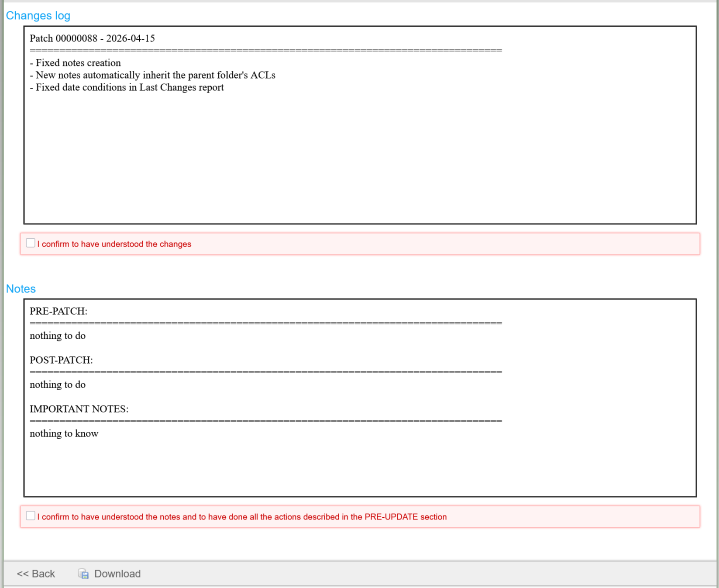Click the IMPORTANT NOTES heading

[x=79, y=409]
